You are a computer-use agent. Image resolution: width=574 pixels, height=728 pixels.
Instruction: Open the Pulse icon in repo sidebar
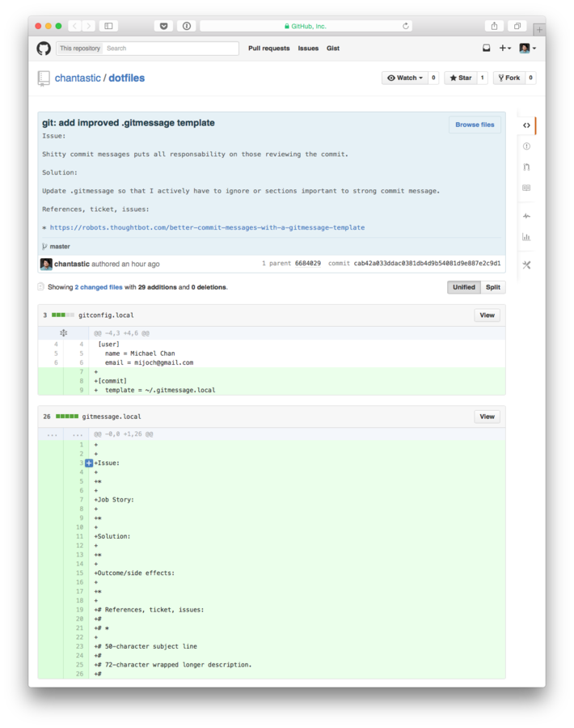click(526, 216)
